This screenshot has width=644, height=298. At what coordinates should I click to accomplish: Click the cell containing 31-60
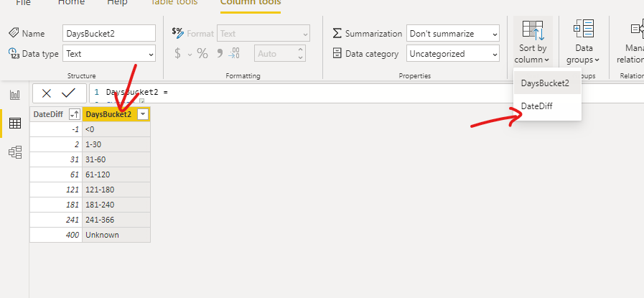pyautogui.click(x=116, y=159)
